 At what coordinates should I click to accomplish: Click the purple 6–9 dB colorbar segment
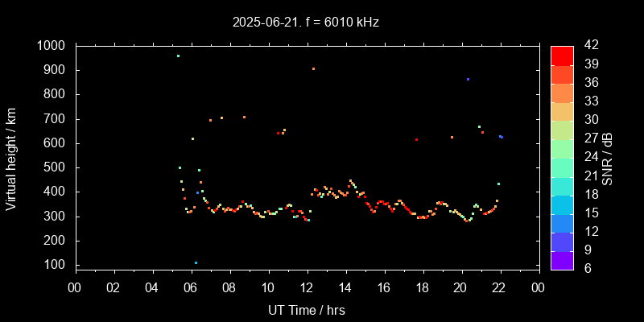tap(562, 258)
